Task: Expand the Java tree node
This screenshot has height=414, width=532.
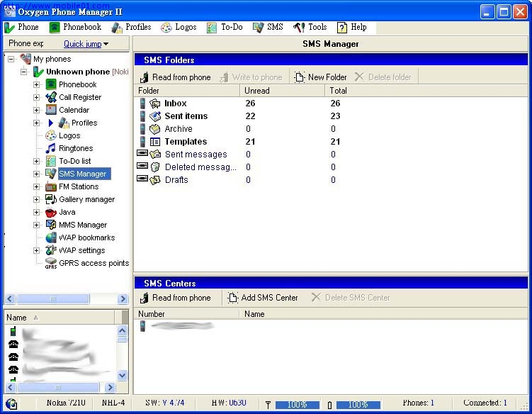Action: click(36, 212)
